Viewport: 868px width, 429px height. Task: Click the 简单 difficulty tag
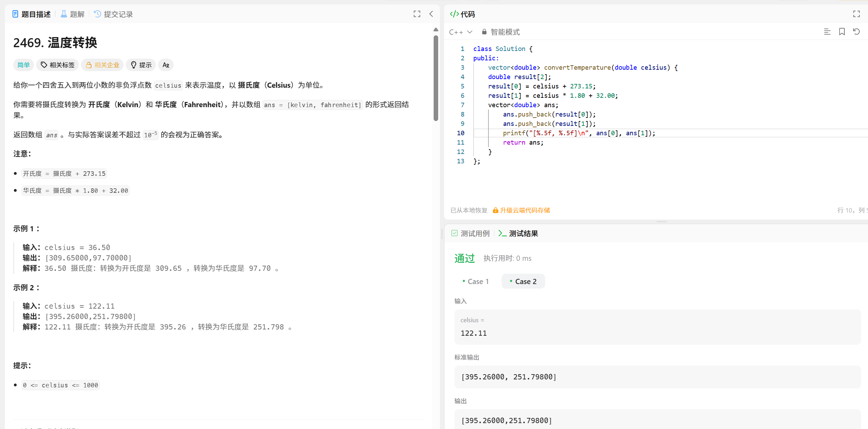coord(24,65)
